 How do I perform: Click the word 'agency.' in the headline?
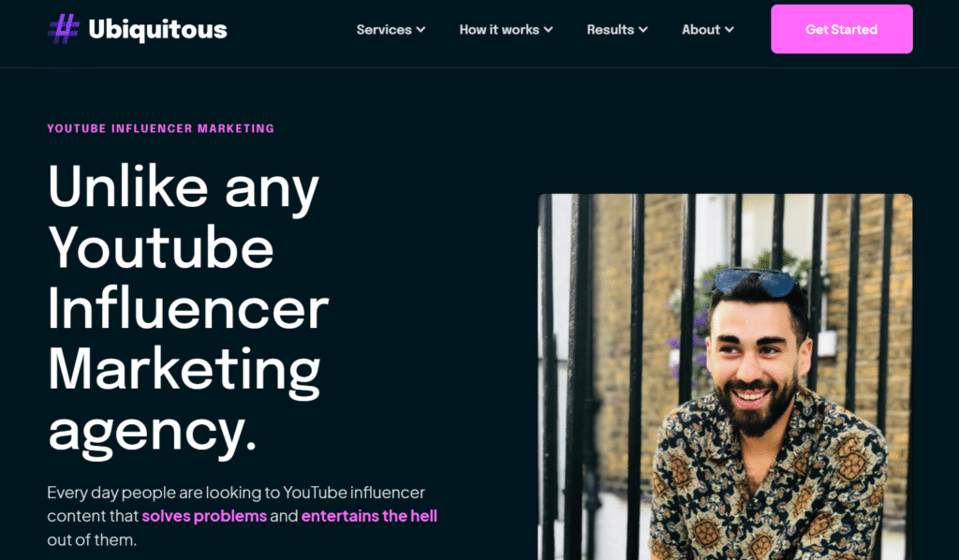coord(153,432)
